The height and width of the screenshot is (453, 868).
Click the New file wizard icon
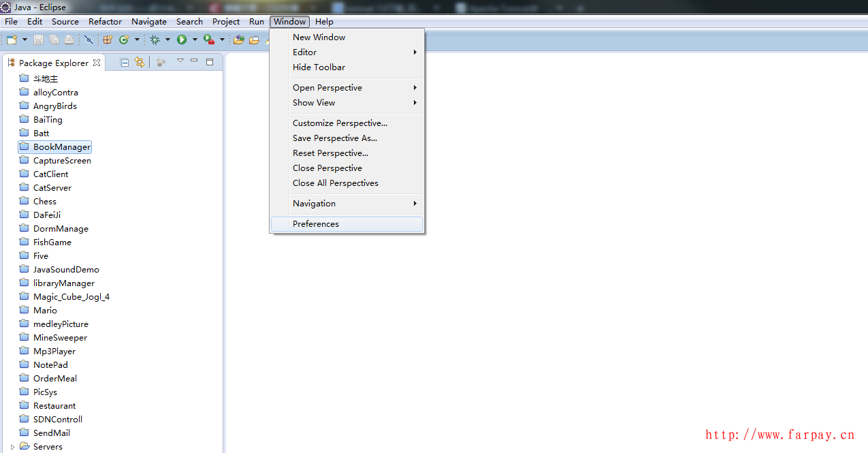tap(12, 40)
